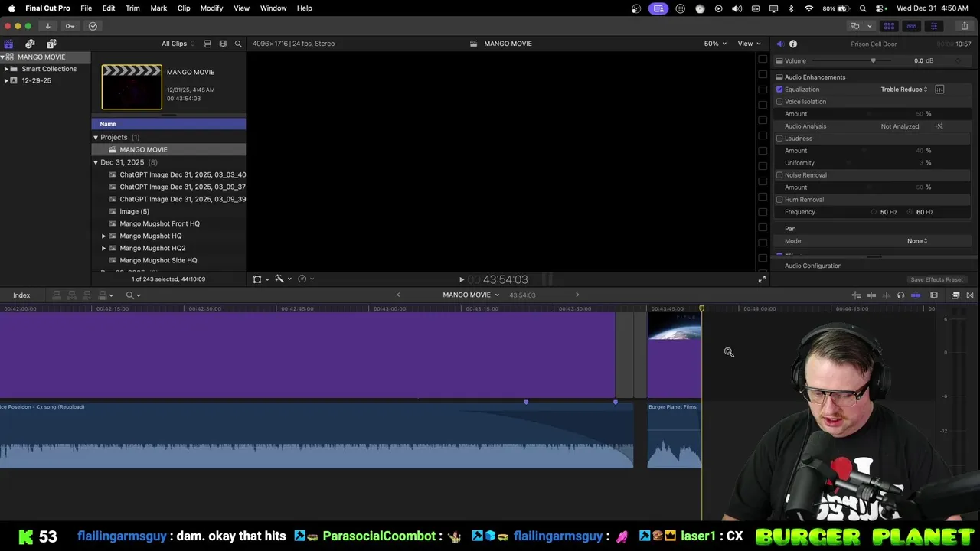
Task: Show Effects browser icon
Action: click(x=955, y=295)
